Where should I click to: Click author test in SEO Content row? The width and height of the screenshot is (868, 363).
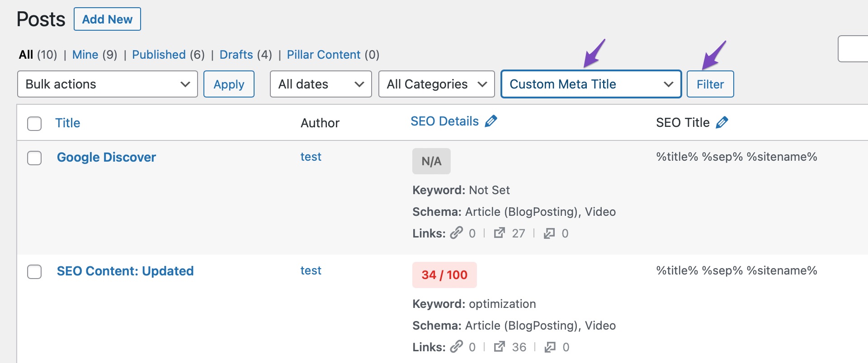click(311, 270)
